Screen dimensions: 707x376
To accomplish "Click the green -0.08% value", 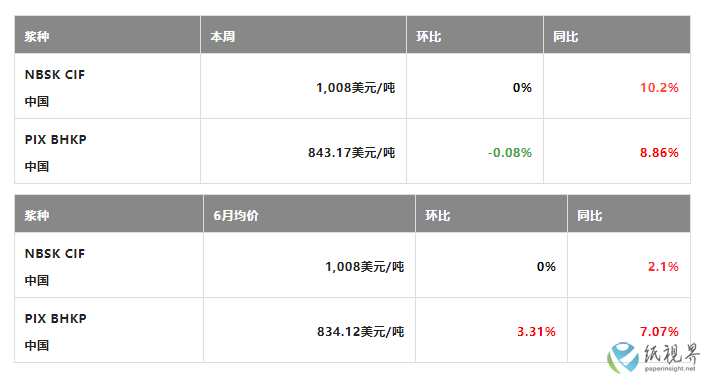I will coord(510,153).
